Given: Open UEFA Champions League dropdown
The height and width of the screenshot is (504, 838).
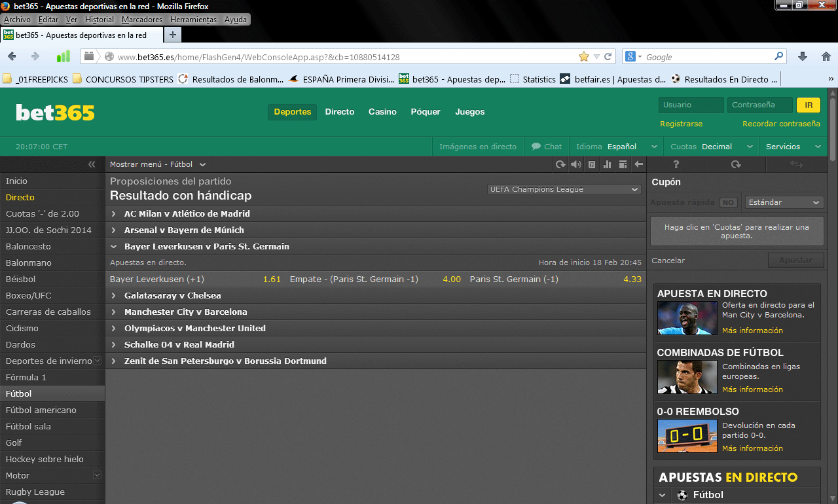Looking at the screenshot, I should pos(564,189).
